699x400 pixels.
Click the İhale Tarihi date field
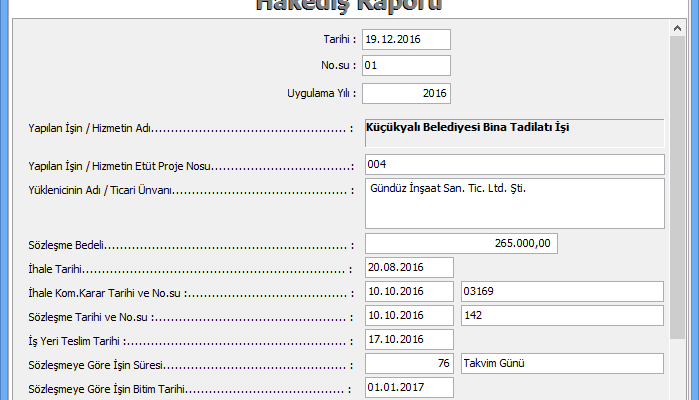pyautogui.click(x=408, y=267)
